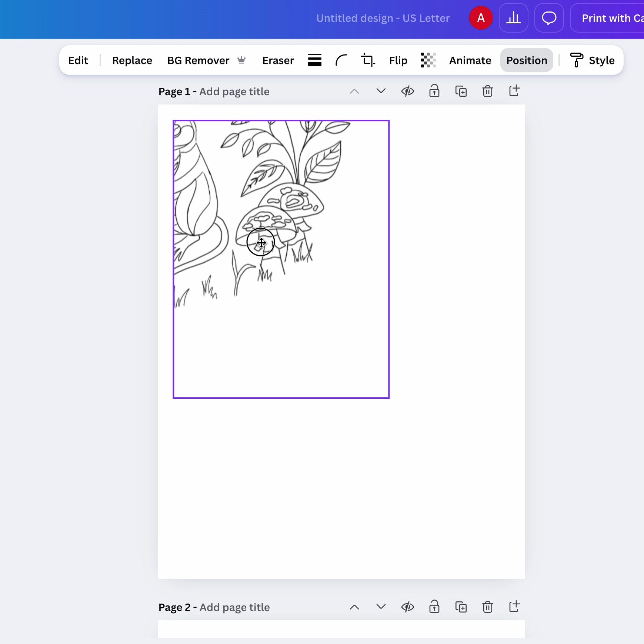
Task: Open the analytics bar chart icon
Action: click(513, 18)
